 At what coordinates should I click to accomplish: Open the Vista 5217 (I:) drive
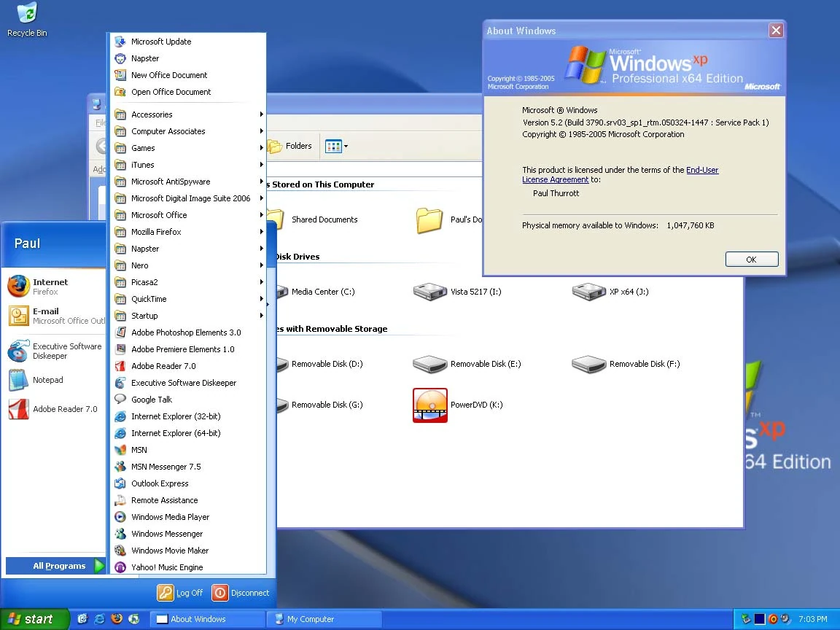tap(430, 292)
